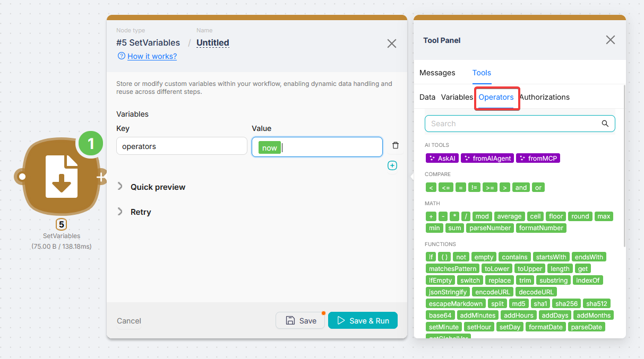The image size is (644, 359).
Task: Click the SetVariables node icon on canvas
Action: click(61, 177)
